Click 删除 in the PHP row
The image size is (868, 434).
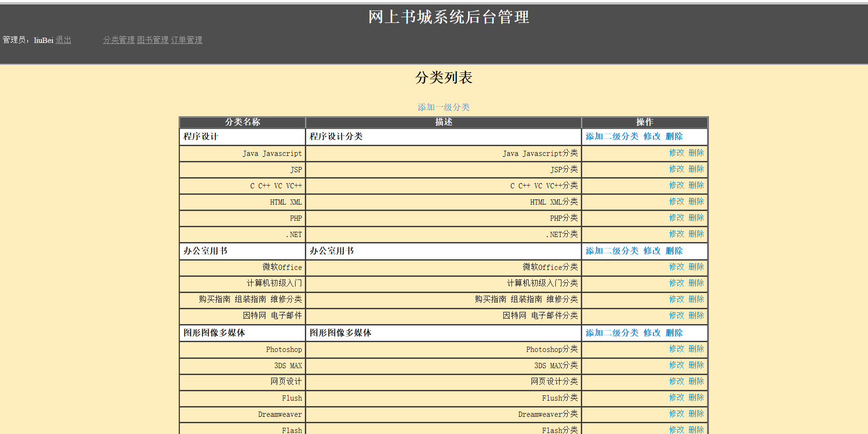point(696,217)
